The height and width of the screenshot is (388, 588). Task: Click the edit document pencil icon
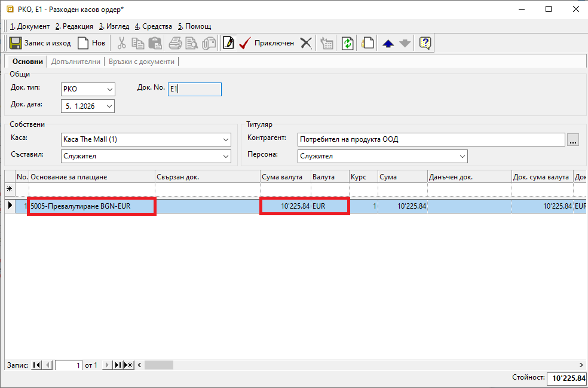click(x=228, y=43)
